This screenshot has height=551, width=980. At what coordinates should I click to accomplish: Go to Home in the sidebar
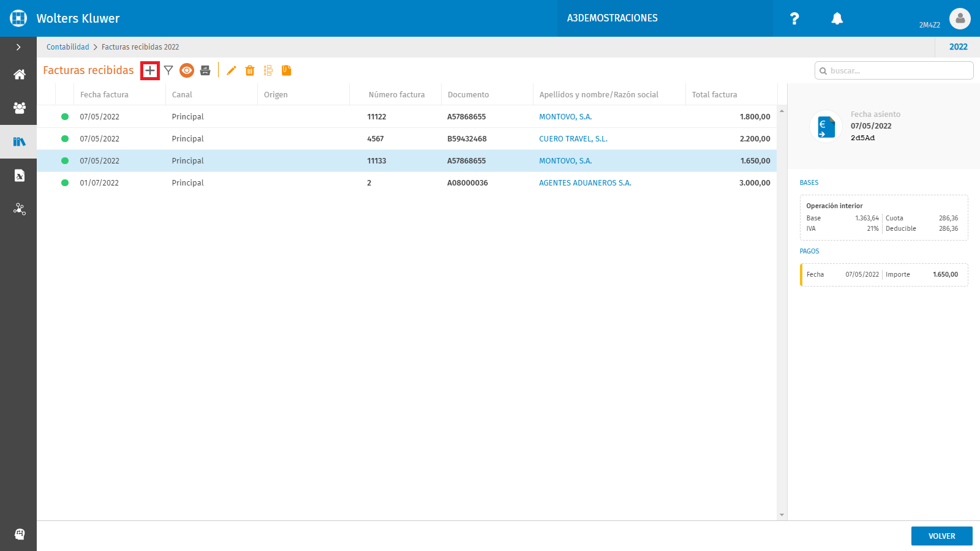20,75
